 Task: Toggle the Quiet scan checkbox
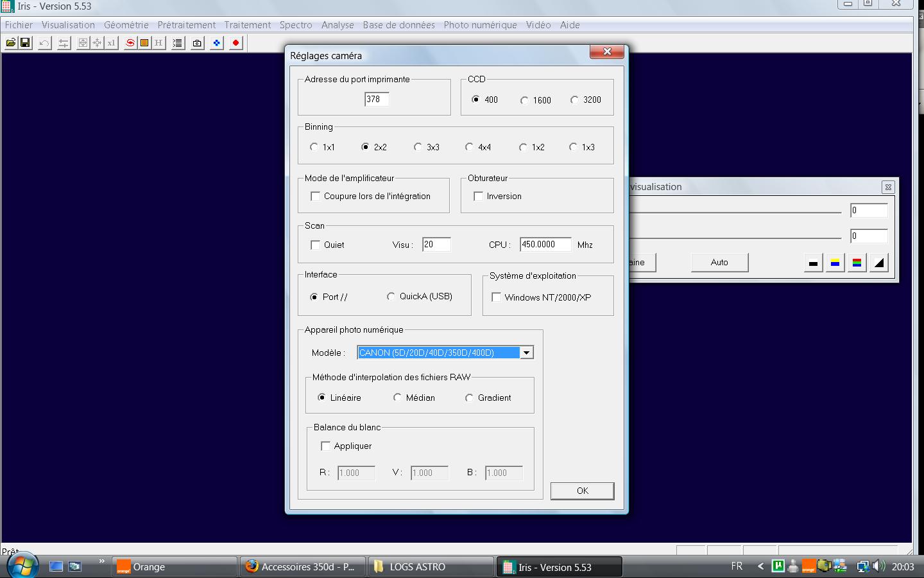click(316, 245)
